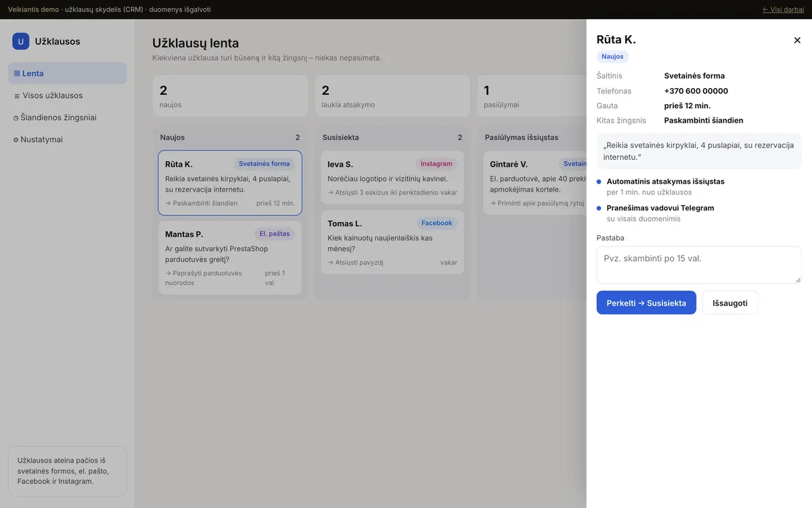Close the Rūta K. detail panel

pyautogui.click(x=797, y=41)
